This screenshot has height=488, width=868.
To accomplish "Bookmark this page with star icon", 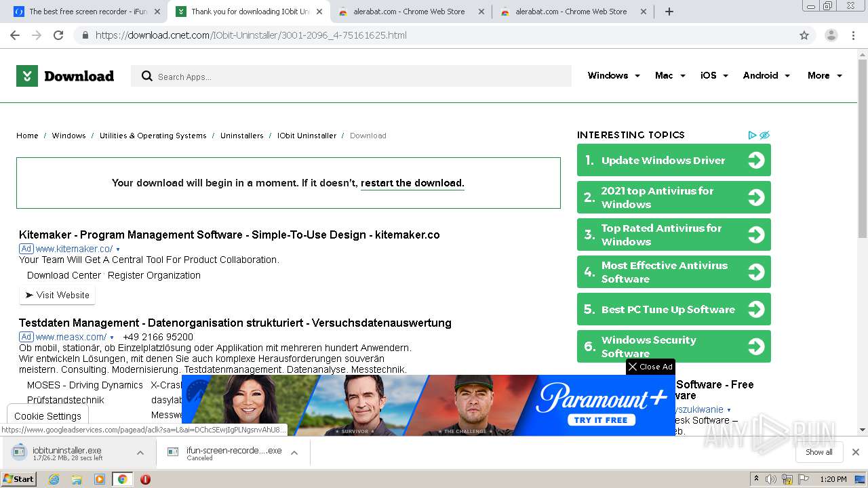I will pyautogui.click(x=804, y=35).
